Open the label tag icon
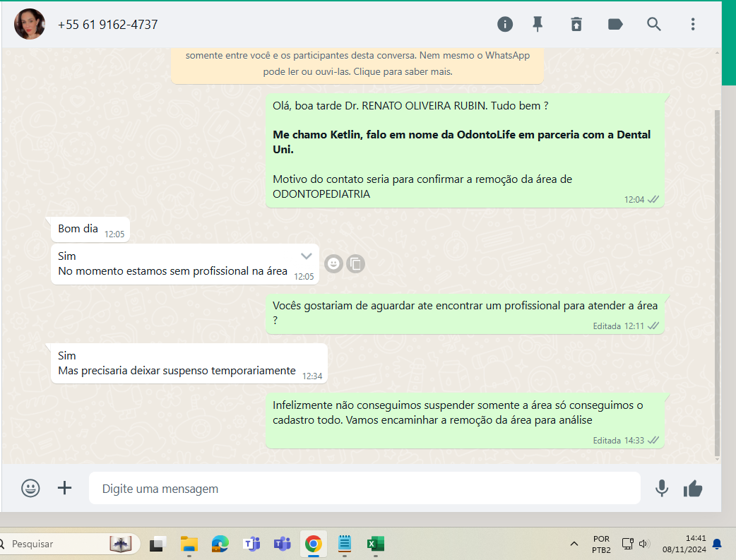 coord(615,24)
